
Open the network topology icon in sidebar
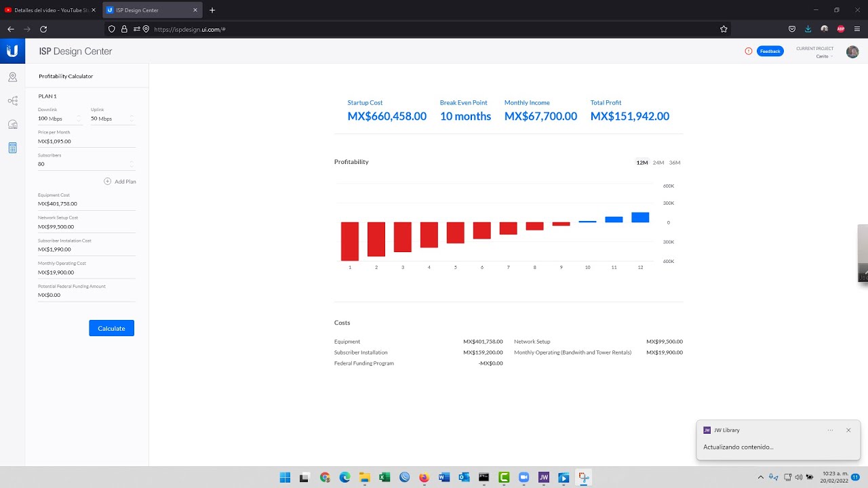click(x=12, y=101)
